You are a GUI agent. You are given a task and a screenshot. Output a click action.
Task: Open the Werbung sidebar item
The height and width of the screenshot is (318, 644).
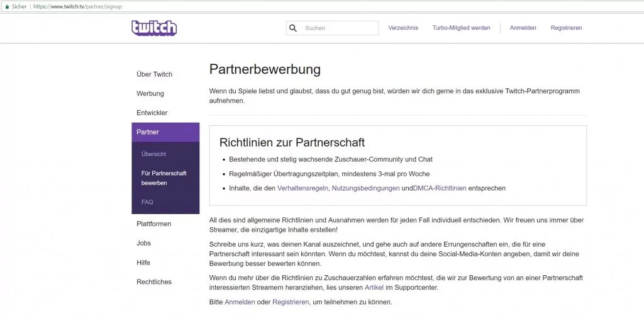tap(150, 94)
